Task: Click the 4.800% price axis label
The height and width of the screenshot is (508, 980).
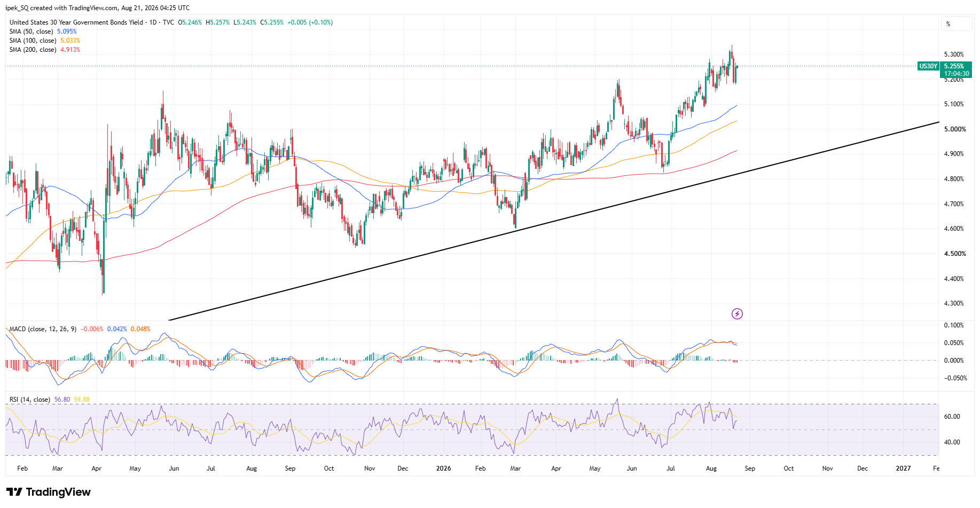Action: (954, 179)
